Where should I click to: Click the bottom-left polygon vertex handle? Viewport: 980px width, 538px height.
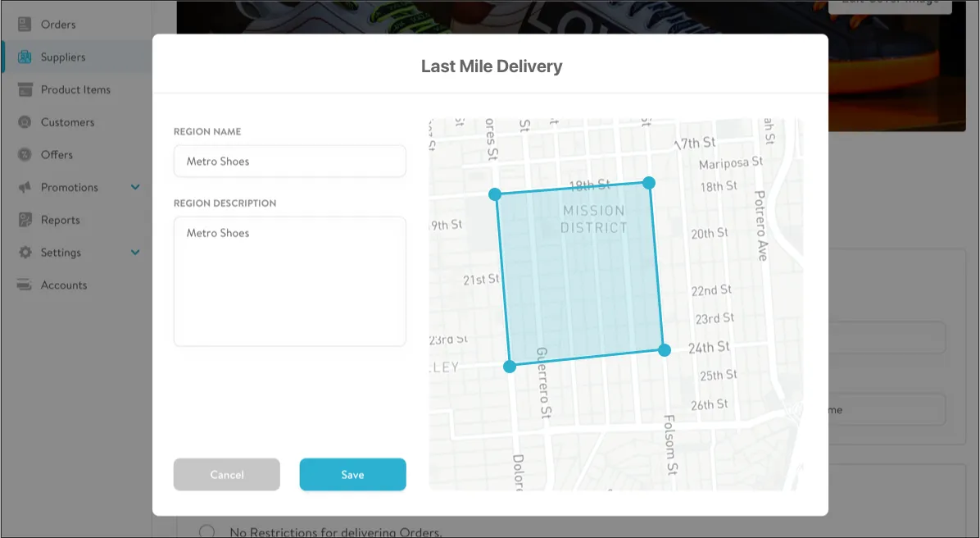[510, 367]
